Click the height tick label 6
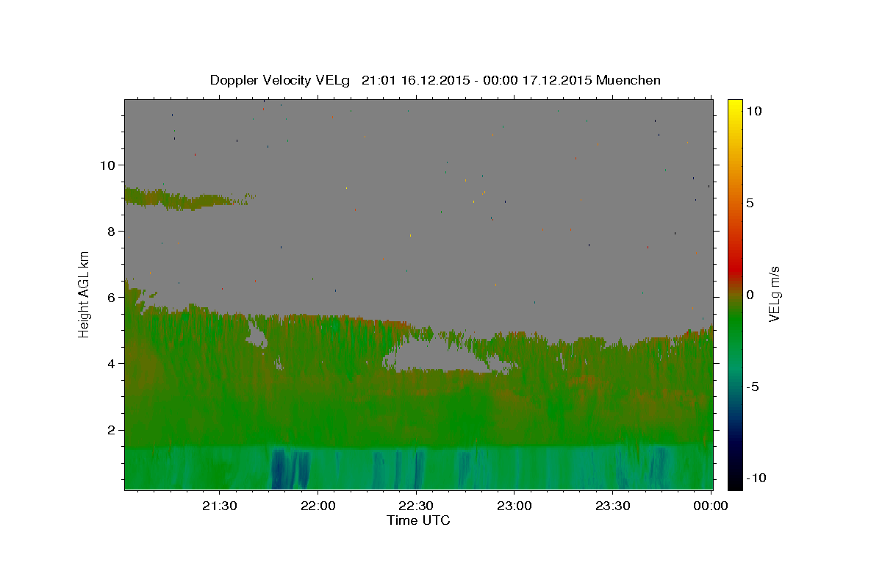882x588 pixels. click(112, 298)
